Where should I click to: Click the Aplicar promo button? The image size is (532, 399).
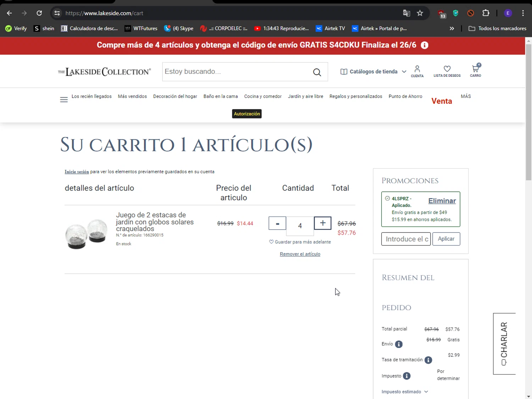click(446, 239)
